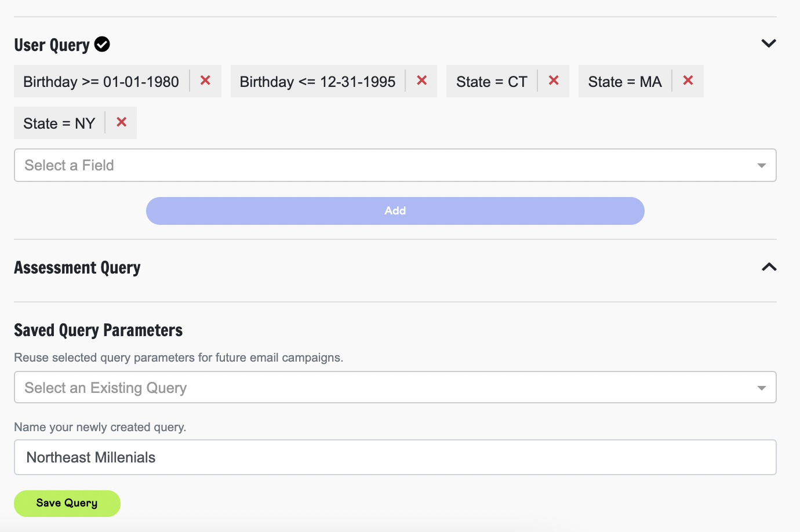The height and width of the screenshot is (532, 800).
Task: Remove the Birthday <= 12-31-1995 filter
Action: (421, 81)
